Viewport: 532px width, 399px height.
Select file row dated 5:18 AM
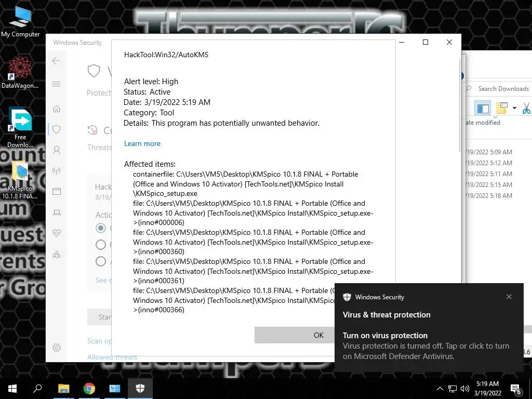489,195
